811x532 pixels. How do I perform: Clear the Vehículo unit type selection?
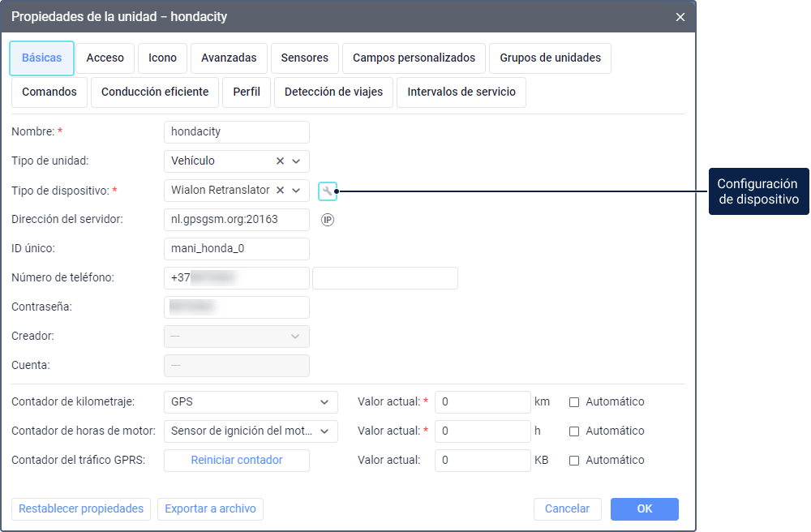pos(281,161)
